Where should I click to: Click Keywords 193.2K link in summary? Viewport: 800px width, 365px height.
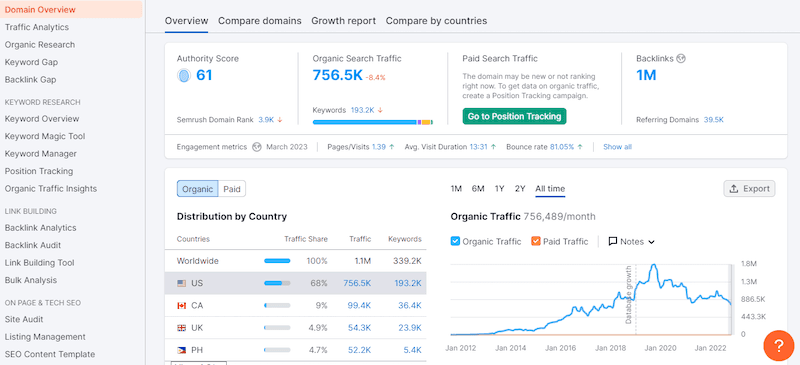point(363,110)
